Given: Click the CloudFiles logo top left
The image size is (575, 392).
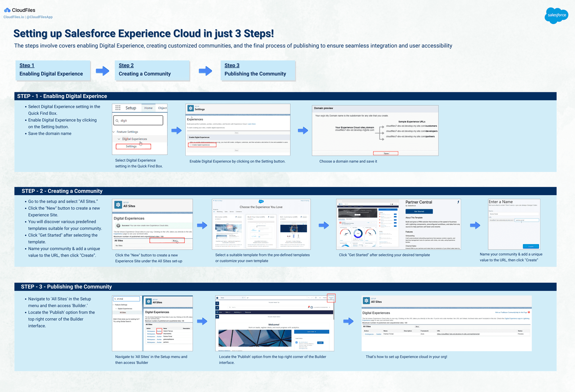Looking at the screenshot, I should 8,10.
